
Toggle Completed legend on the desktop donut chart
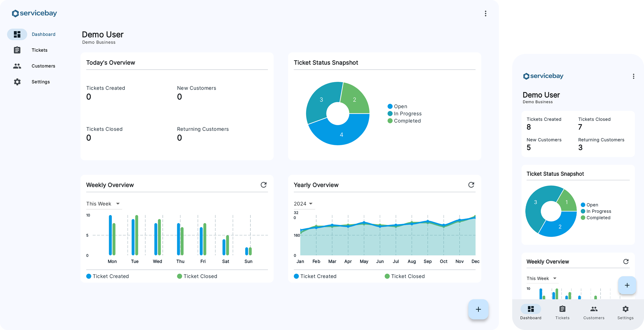(404, 121)
